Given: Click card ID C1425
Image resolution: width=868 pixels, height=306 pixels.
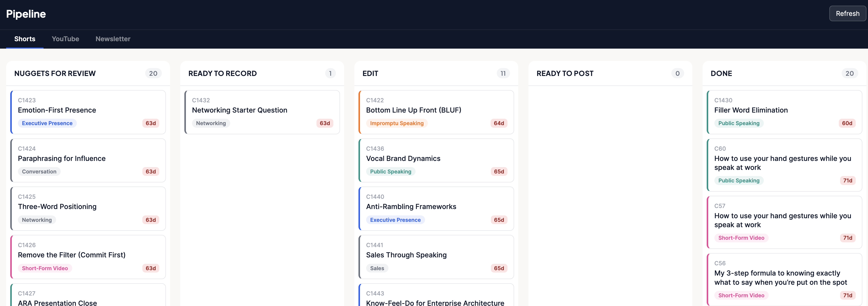Looking at the screenshot, I should click(27, 196).
